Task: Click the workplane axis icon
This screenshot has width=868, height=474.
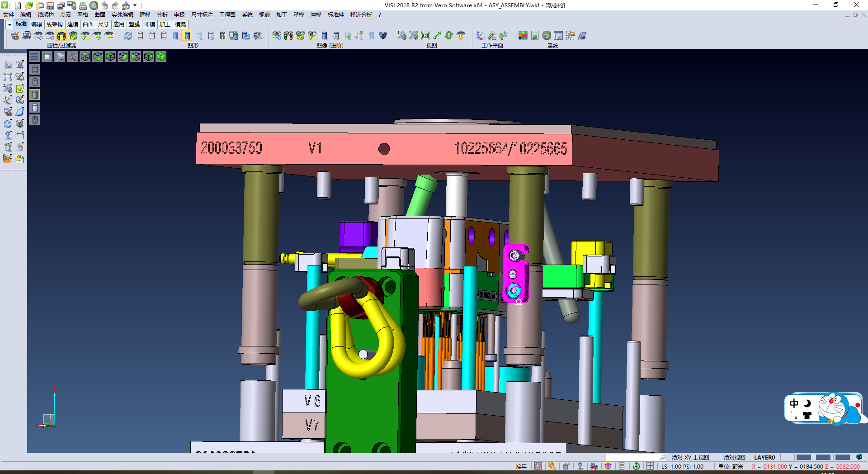Action: (480, 35)
